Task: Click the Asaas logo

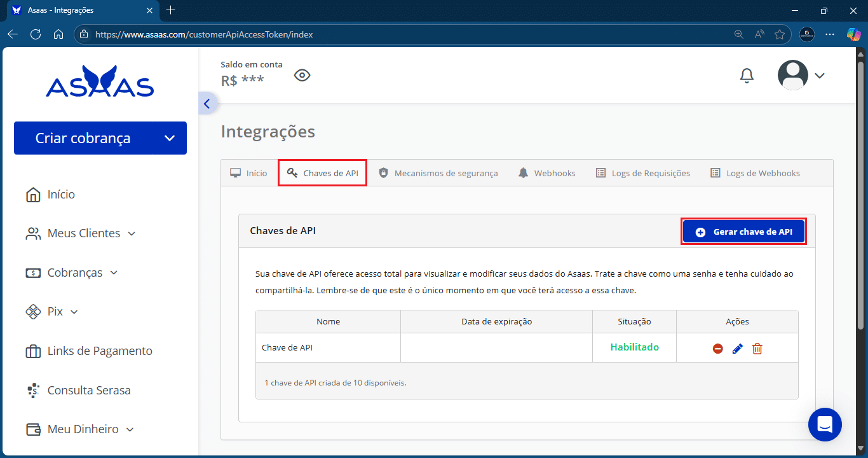Action: pyautogui.click(x=100, y=81)
